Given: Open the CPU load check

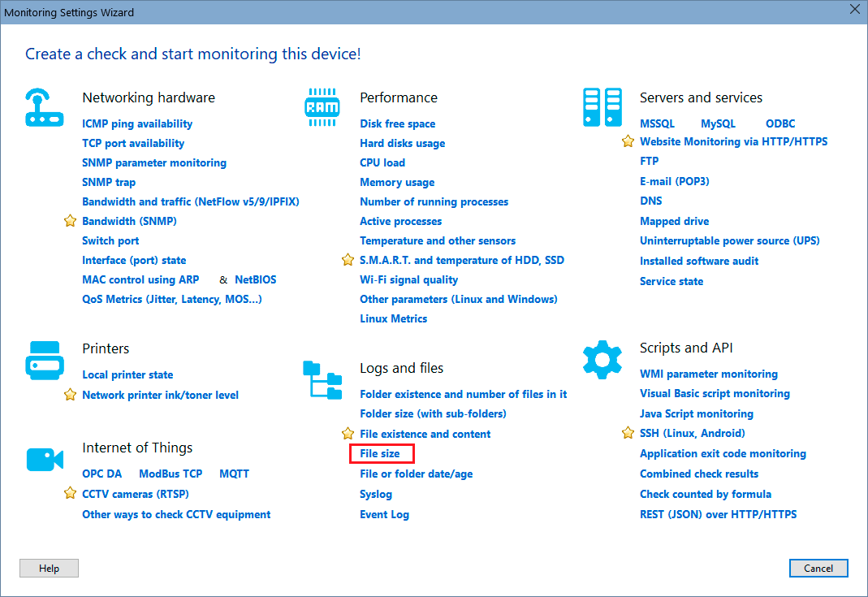Looking at the screenshot, I should tap(382, 162).
